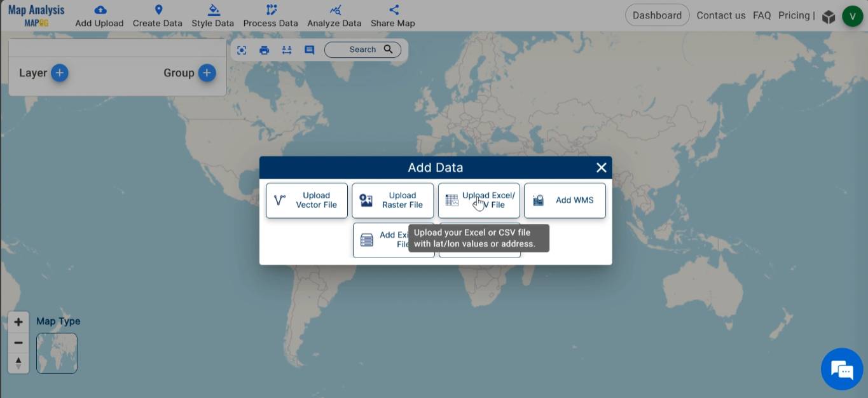868x398 pixels.
Task: Open the Style Data menu
Action: click(x=212, y=16)
